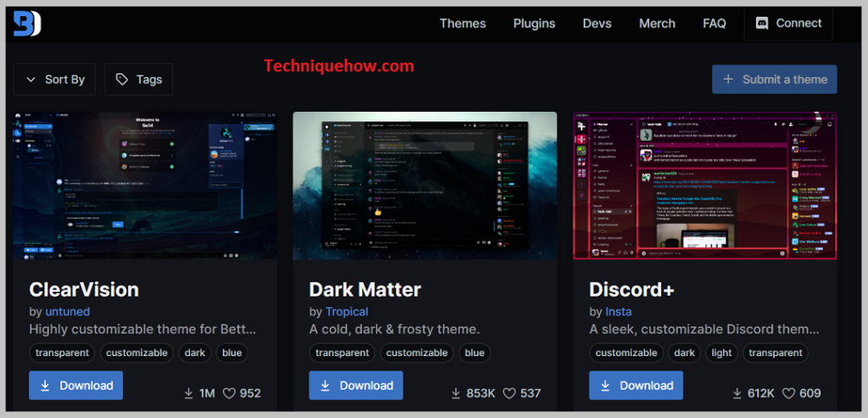Click the Connect button
Image resolution: width=868 pixels, height=418 pixels.
coord(788,23)
